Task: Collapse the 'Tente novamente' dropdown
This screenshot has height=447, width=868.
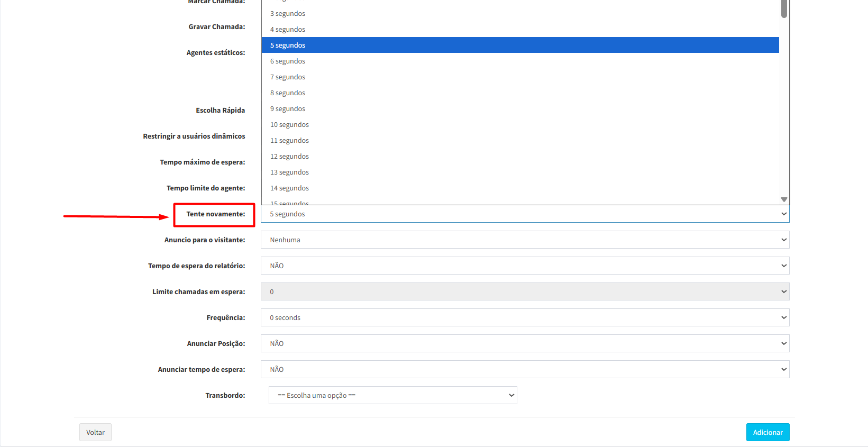Action: tap(524, 214)
